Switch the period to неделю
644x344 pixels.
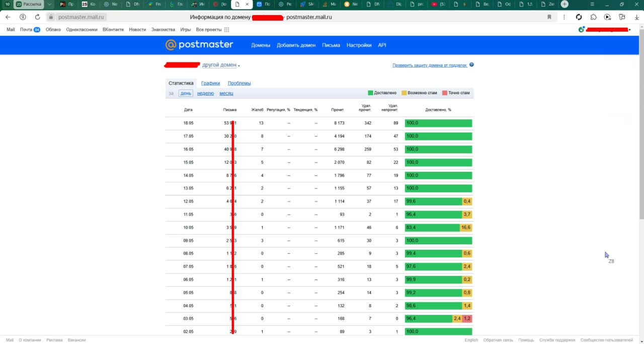pyautogui.click(x=205, y=93)
